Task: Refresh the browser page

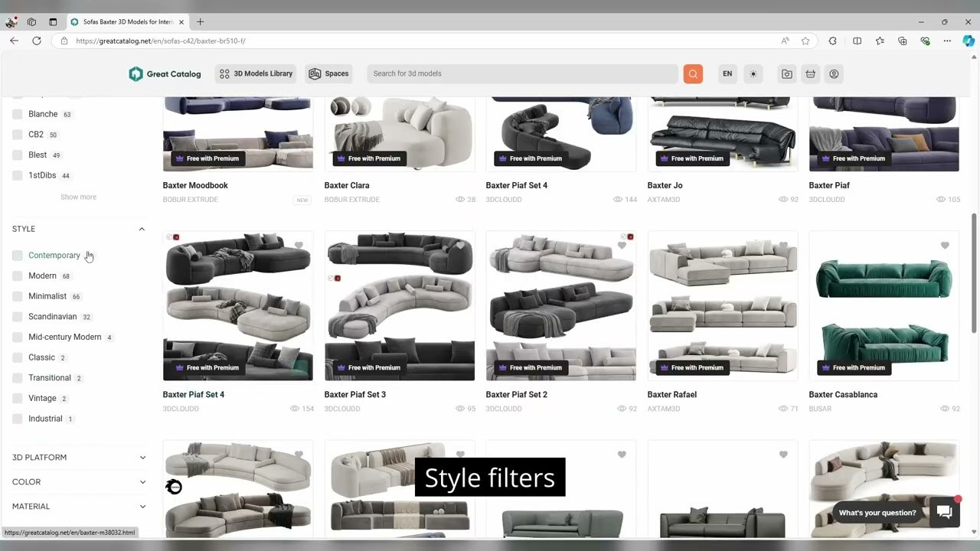Action: 37,41
